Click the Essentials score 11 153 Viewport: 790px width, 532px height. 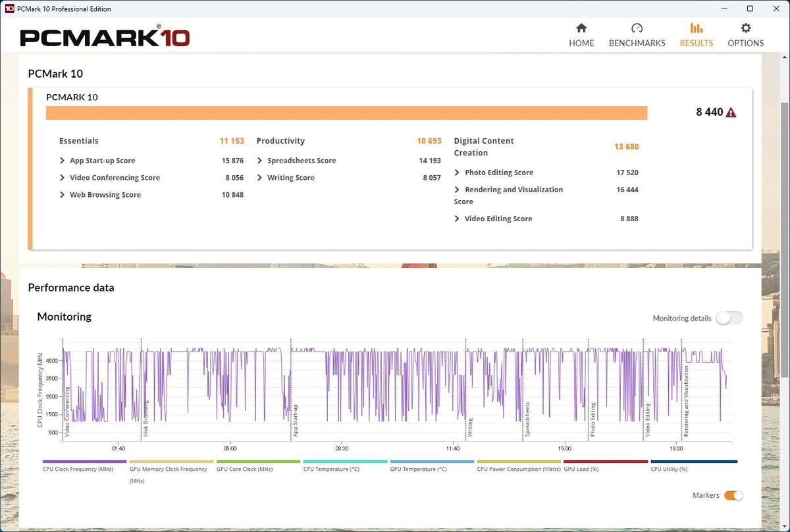click(x=232, y=141)
